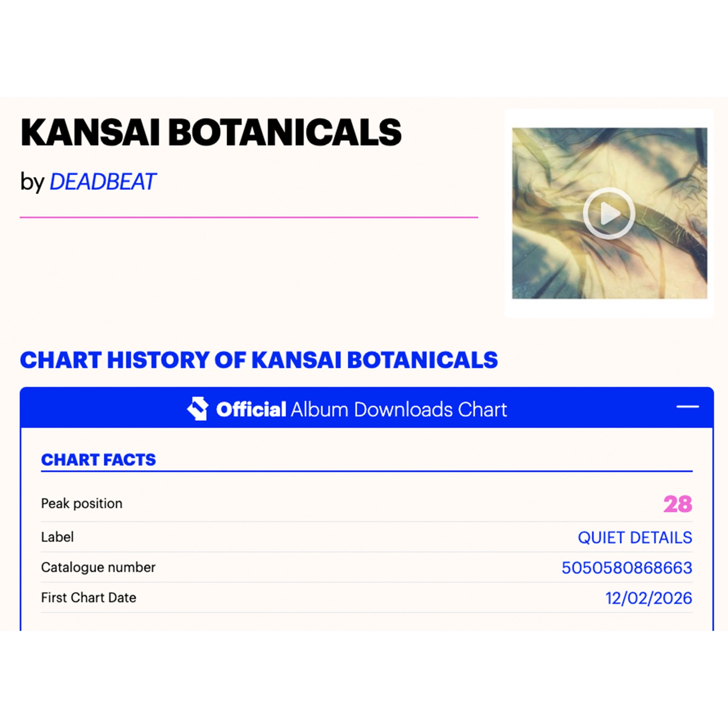Image resolution: width=728 pixels, height=728 pixels.
Task: Open the DEADBEAT artist link
Action: 103,182
